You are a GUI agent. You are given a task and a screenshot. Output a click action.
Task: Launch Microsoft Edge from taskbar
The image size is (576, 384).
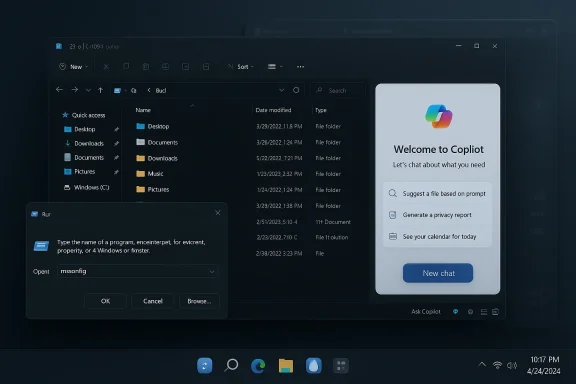click(x=258, y=366)
